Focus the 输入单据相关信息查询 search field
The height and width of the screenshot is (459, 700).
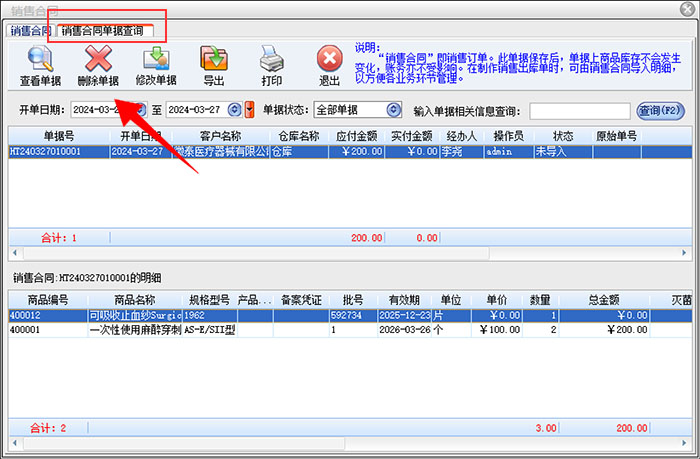[579, 110]
